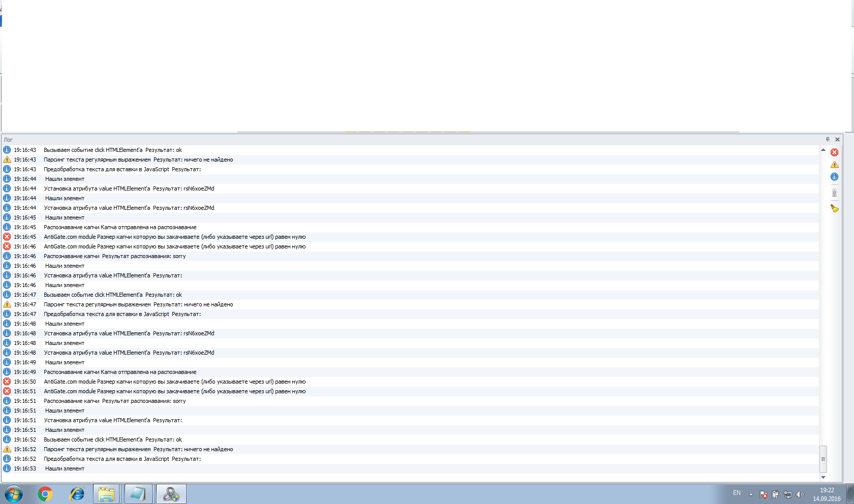This screenshot has height=504, width=854.
Task: Switch to the Notepad taskbar window
Action: [x=138, y=494]
